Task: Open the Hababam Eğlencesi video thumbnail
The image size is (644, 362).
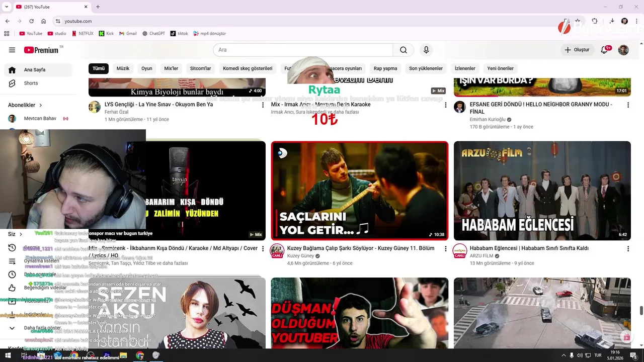Action: coord(542,191)
